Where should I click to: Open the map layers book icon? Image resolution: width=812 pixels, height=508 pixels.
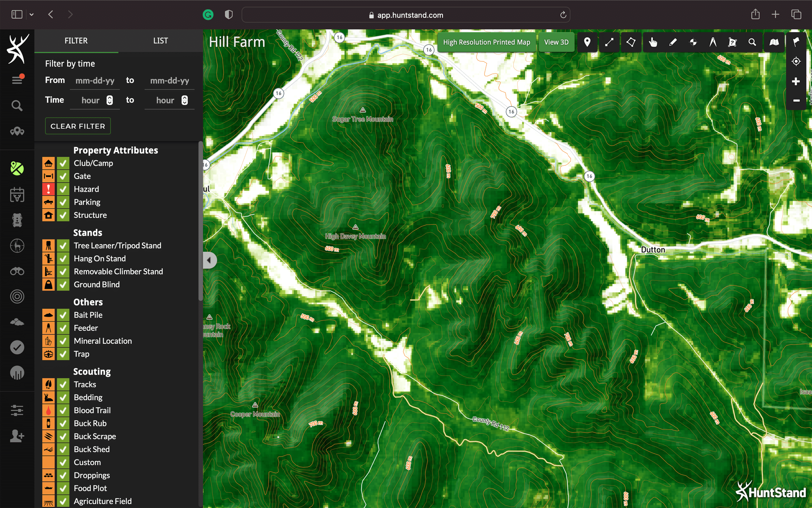point(774,42)
